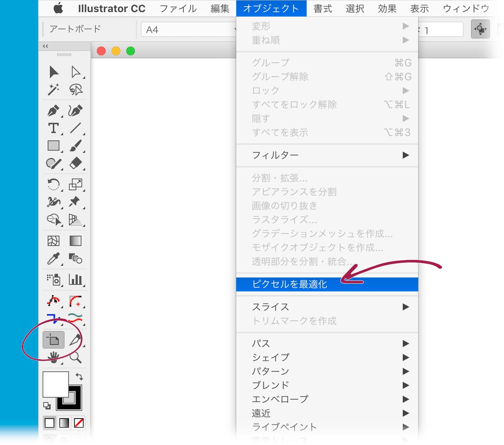Screen dimensions: 504x445
Task: Select the Pen tool
Action: point(54,111)
